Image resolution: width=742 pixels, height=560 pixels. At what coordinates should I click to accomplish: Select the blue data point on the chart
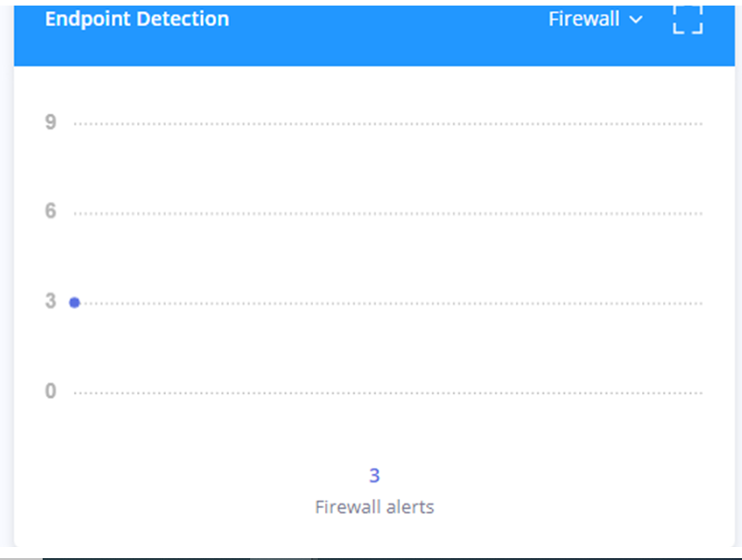[74, 303]
